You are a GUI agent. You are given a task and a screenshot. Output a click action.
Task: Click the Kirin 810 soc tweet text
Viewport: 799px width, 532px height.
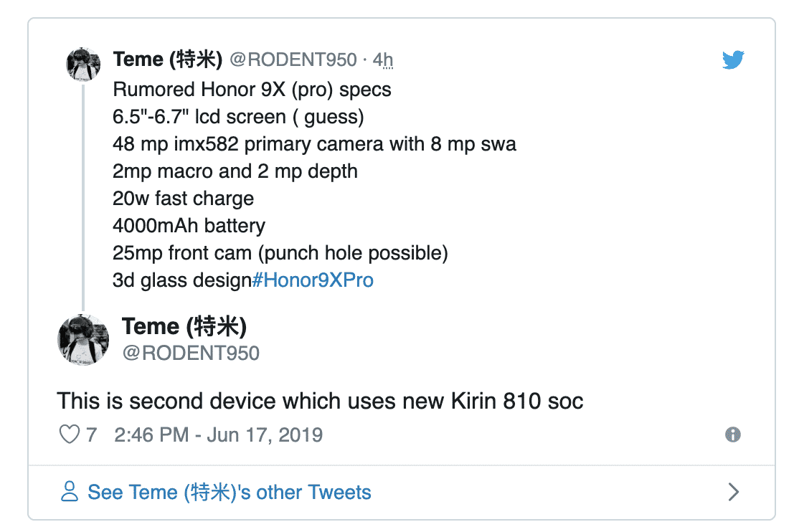(320, 400)
